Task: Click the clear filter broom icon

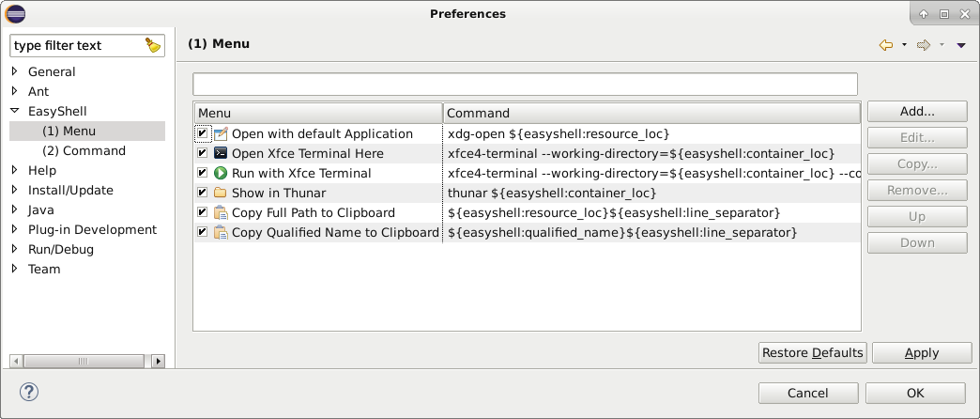Action: 153,45
